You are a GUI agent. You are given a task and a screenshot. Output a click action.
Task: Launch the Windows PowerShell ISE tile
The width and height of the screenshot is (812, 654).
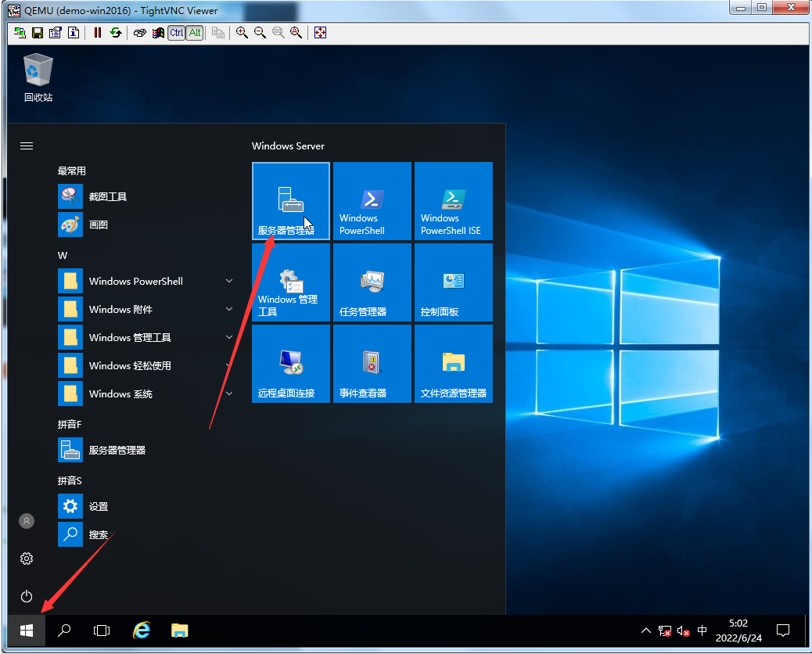pyautogui.click(x=453, y=201)
